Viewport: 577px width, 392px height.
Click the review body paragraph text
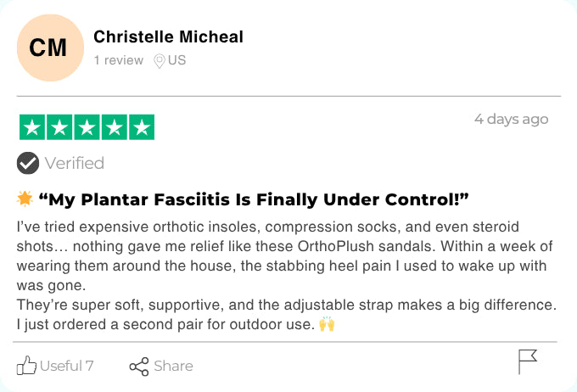pos(287,275)
